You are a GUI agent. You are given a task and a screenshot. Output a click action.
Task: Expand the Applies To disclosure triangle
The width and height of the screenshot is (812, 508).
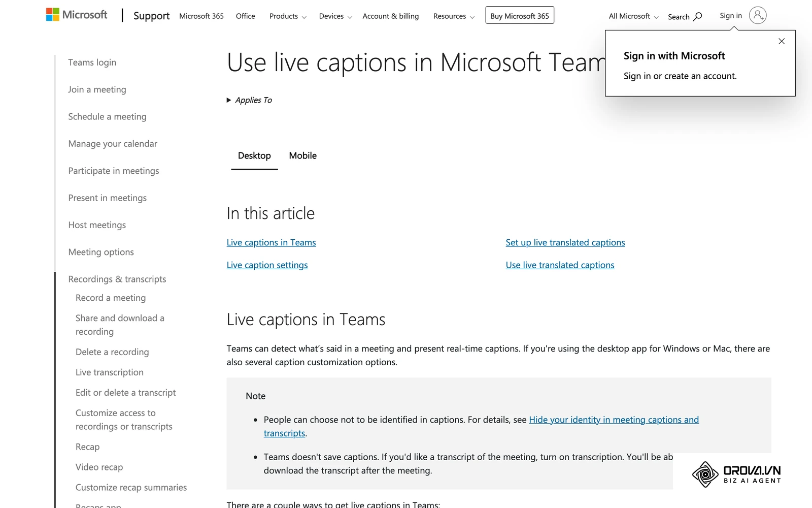229,100
